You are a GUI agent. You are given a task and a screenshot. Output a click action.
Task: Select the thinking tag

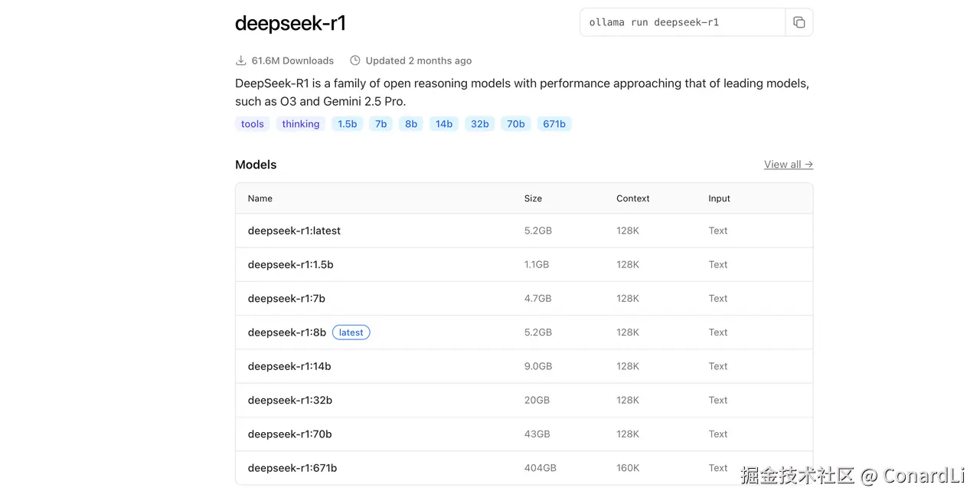click(x=300, y=124)
